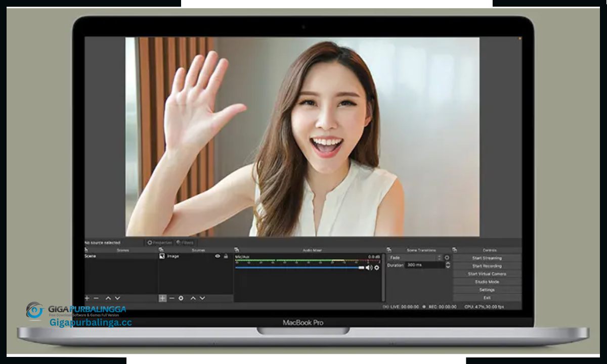
Task: Move the source up in the Sources panel
Action: 193,298
